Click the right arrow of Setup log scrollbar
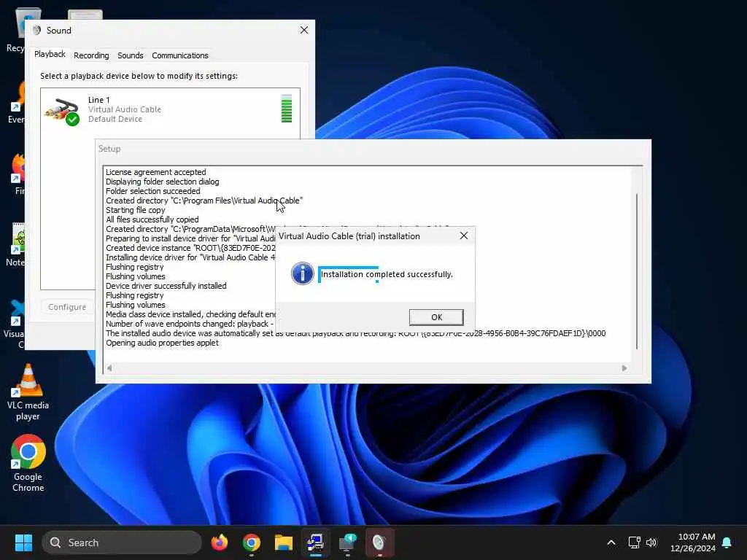The height and width of the screenshot is (560, 747). 624,367
